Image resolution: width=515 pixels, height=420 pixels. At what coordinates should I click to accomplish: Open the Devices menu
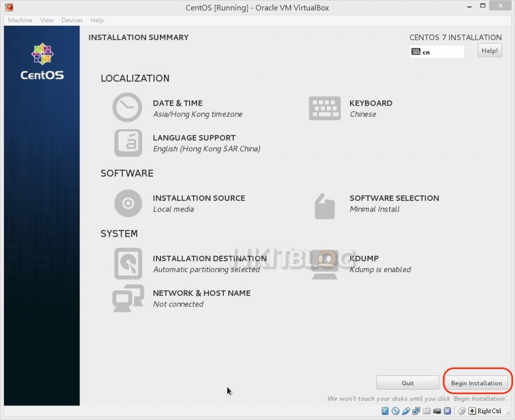pyautogui.click(x=72, y=20)
